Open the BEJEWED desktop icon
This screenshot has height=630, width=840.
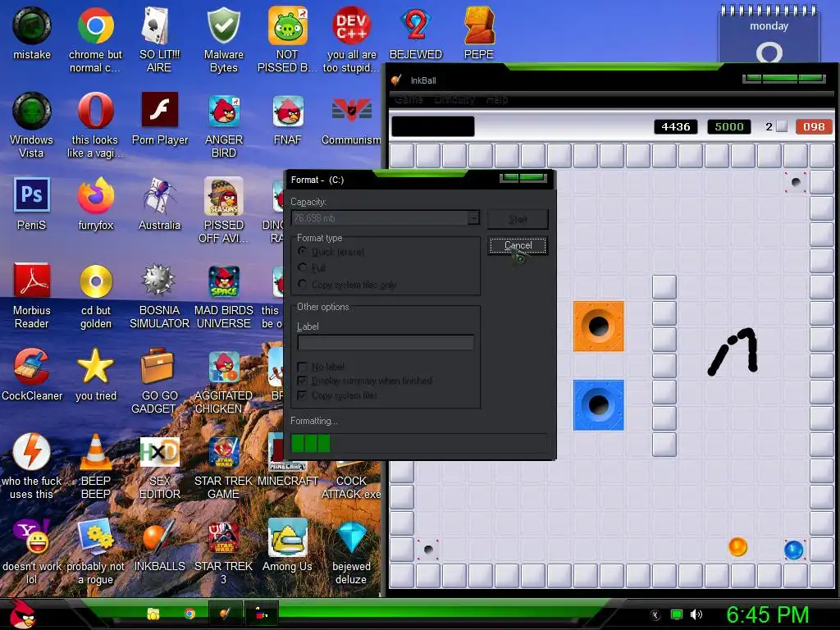pos(416,33)
